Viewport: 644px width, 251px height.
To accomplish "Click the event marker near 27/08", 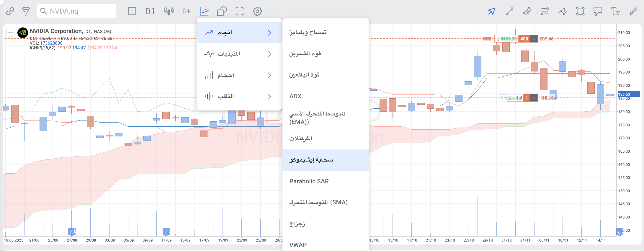I will click(x=72, y=232).
